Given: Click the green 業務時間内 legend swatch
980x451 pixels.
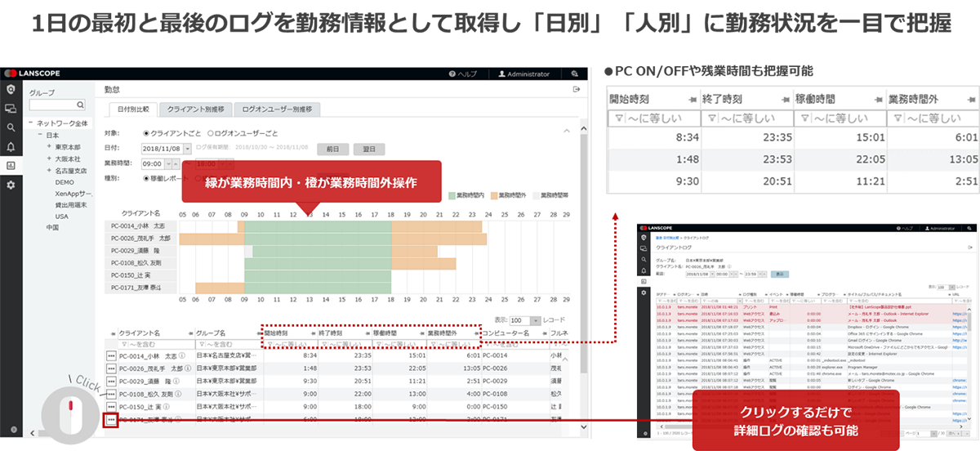Looking at the screenshot, I should tap(452, 196).
